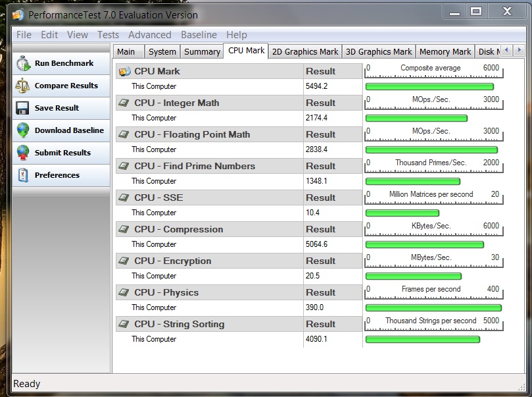Open the Edit menu

pos(49,35)
